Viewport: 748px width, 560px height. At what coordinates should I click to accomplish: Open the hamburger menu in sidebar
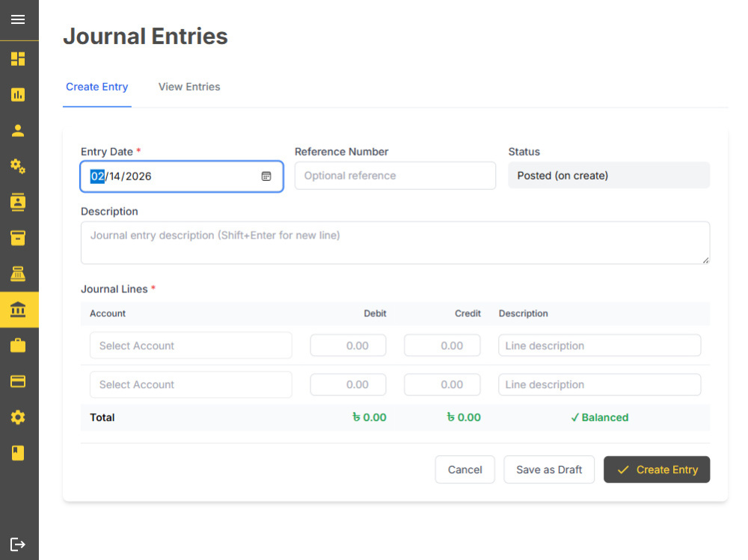coord(18,19)
